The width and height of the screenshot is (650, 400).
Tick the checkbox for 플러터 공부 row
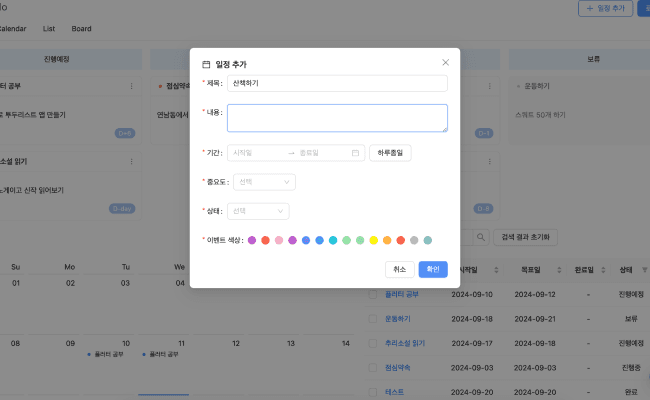click(x=373, y=294)
